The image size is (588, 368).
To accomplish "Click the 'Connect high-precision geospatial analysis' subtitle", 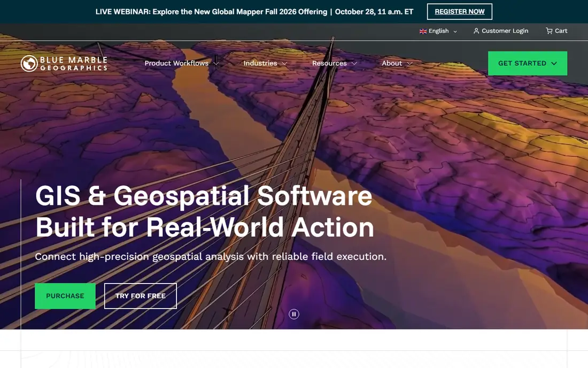I will point(211,257).
